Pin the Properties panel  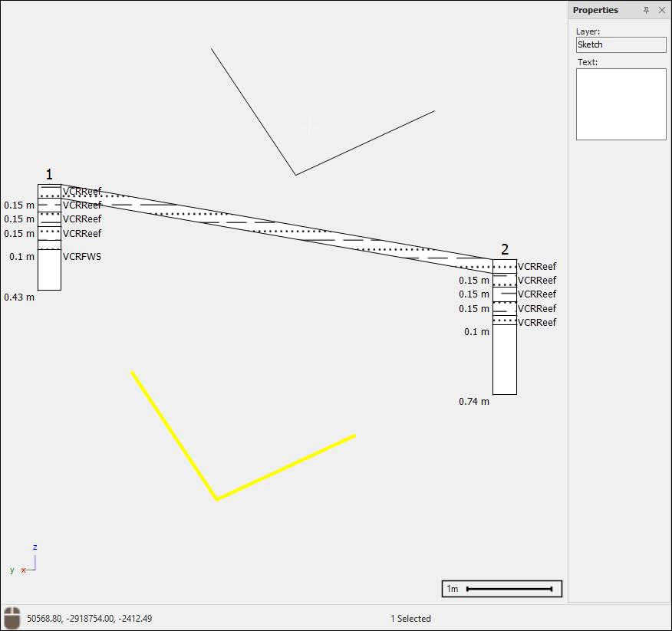pyautogui.click(x=646, y=10)
